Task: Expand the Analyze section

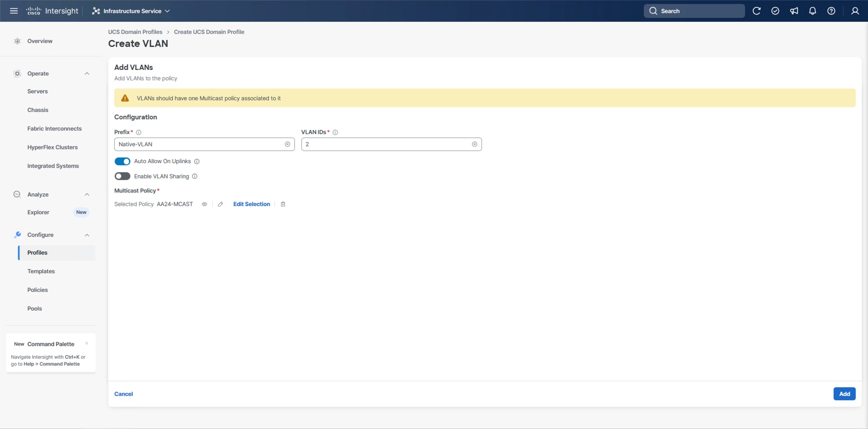Action: click(x=87, y=194)
